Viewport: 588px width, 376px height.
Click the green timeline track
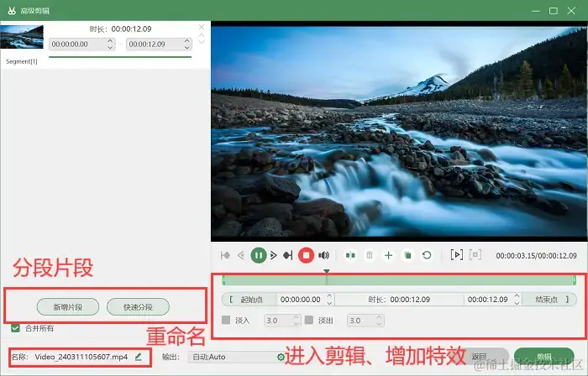(x=399, y=280)
